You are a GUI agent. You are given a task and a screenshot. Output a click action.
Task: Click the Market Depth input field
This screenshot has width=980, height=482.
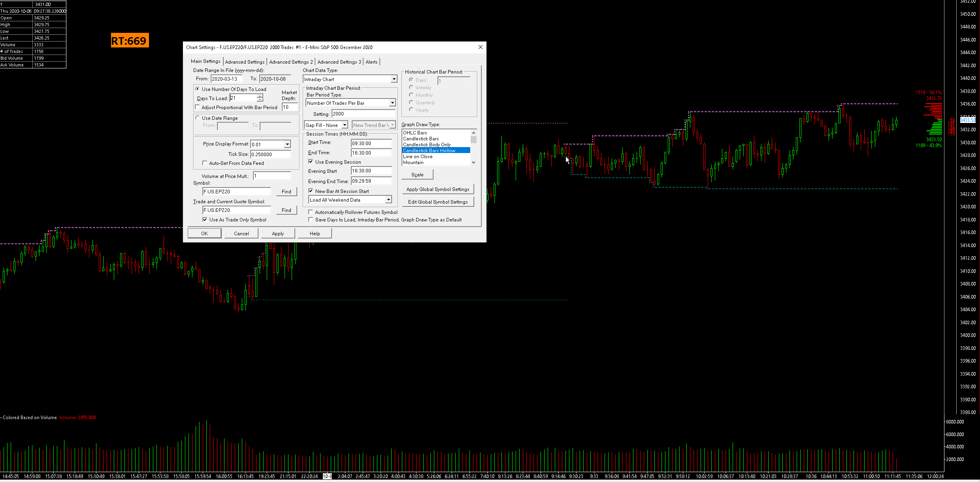click(290, 107)
